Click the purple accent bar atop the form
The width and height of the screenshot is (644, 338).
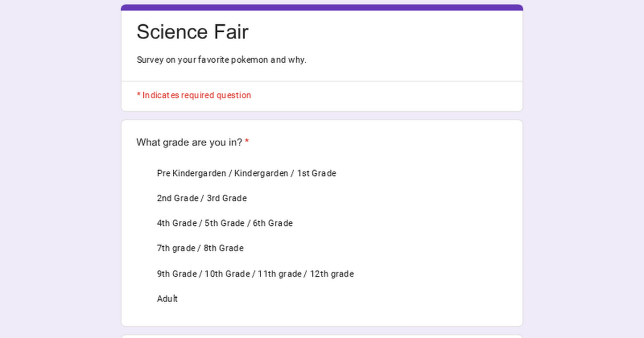click(x=322, y=8)
